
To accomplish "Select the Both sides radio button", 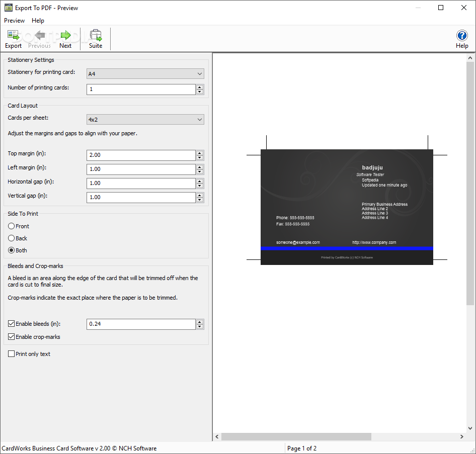I will (x=11, y=250).
